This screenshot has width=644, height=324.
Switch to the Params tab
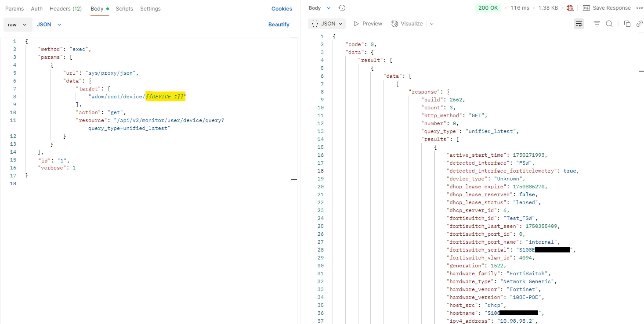[x=14, y=9]
